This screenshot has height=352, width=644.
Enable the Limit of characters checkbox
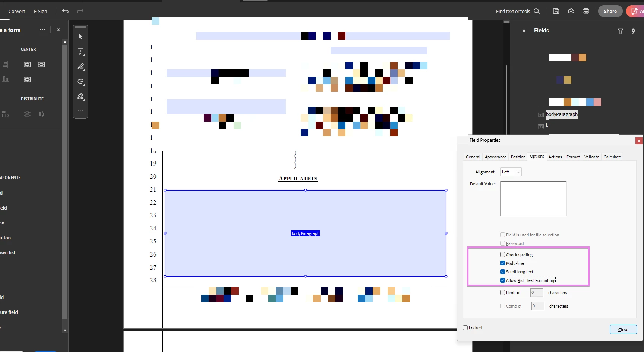pos(502,293)
